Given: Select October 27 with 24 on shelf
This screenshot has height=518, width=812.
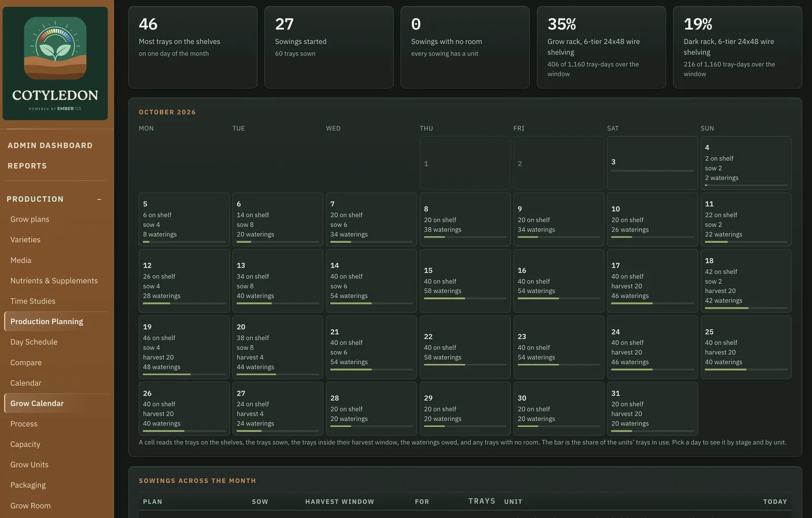Looking at the screenshot, I should pos(278,408).
